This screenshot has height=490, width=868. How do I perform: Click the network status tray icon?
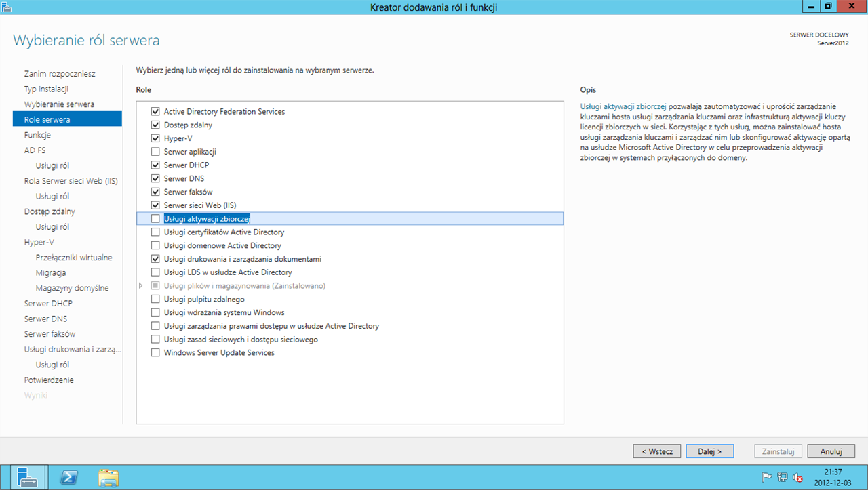point(783,477)
